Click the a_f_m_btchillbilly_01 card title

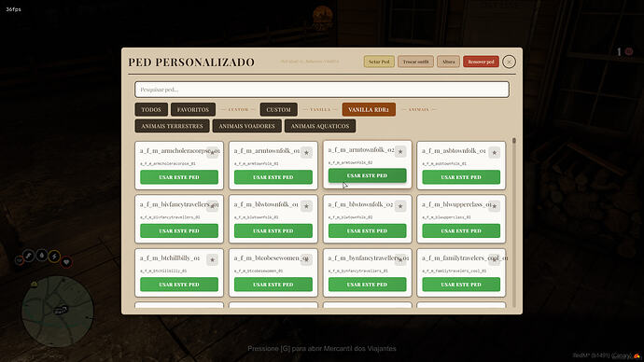pos(170,258)
